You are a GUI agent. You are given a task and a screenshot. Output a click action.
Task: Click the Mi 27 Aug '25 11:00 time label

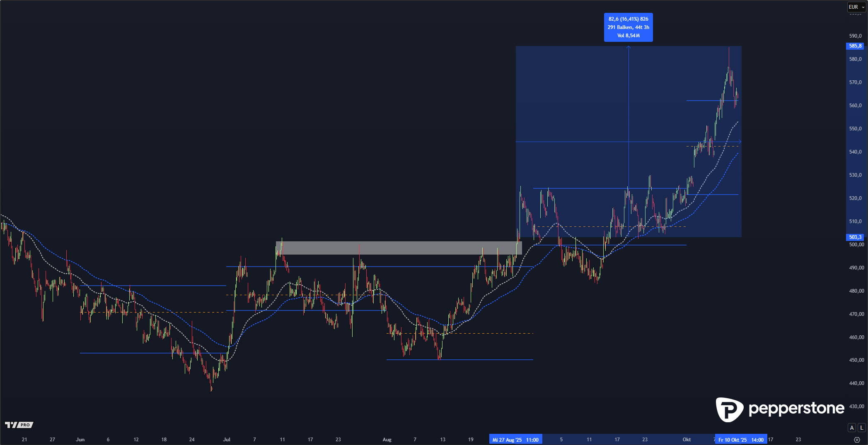[515, 440]
